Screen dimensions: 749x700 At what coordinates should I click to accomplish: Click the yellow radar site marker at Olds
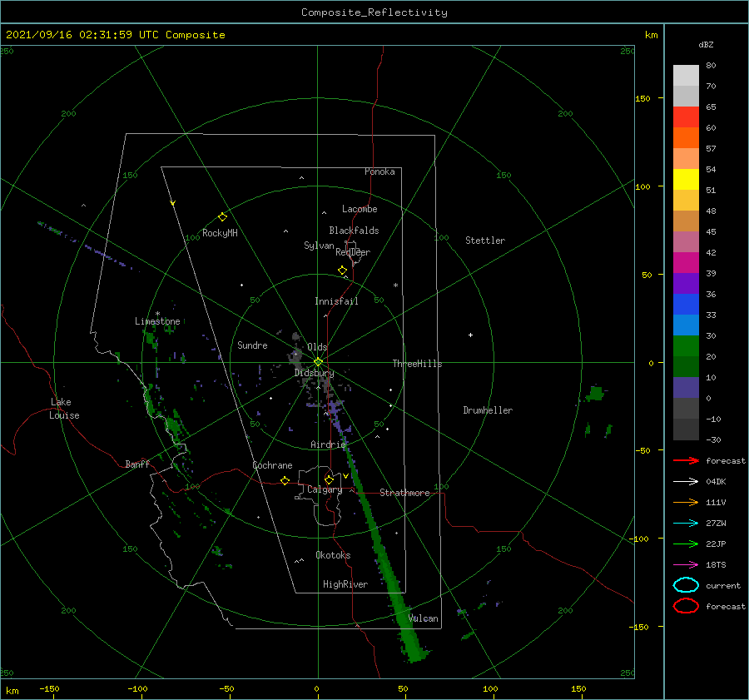click(318, 362)
